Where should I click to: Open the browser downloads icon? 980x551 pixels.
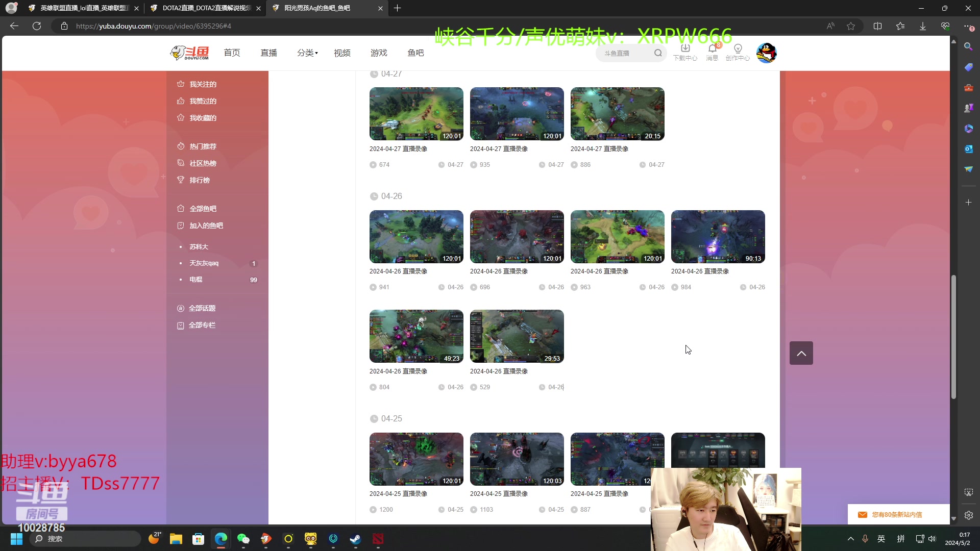pyautogui.click(x=923, y=26)
